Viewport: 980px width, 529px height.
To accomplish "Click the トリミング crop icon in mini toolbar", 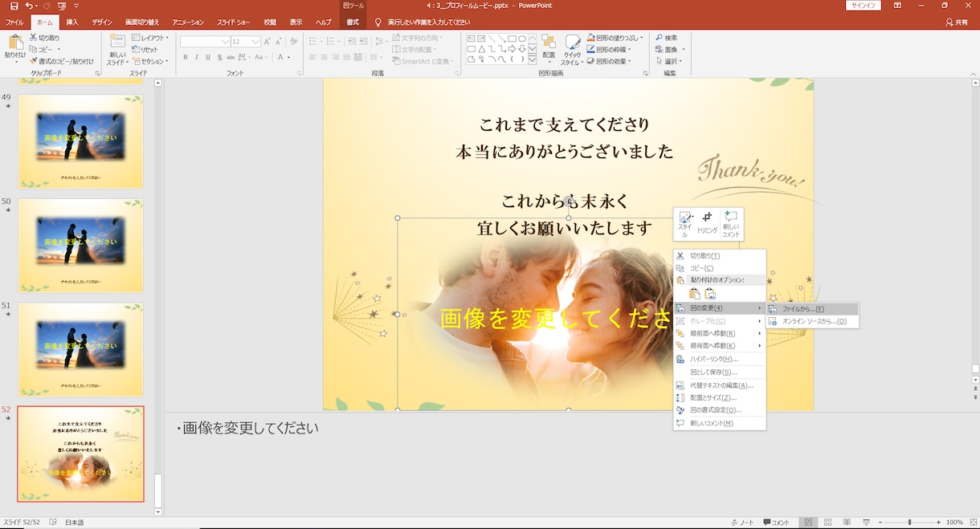I will pos(707,223).
